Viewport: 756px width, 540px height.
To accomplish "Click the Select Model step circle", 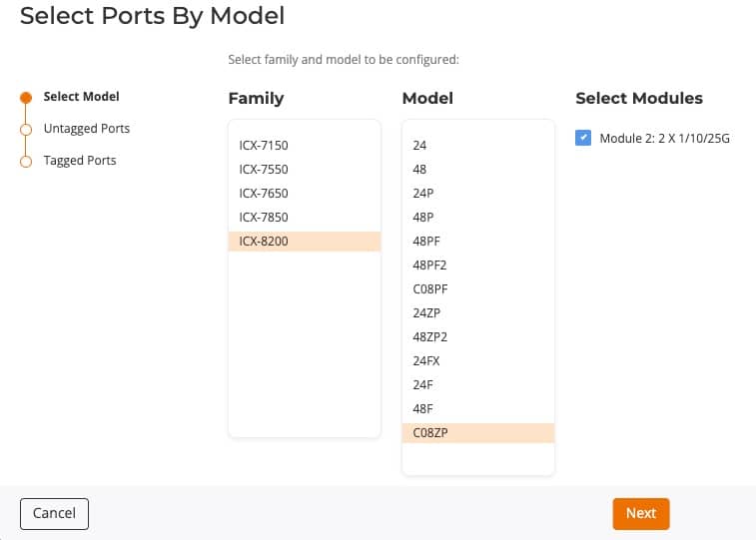I will click(26, 98).
